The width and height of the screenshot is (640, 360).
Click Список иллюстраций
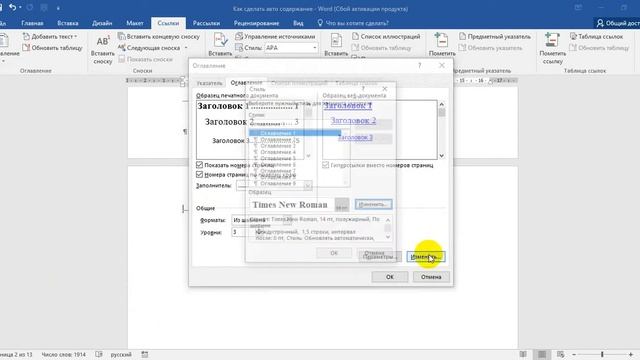(x=386, y=36)
